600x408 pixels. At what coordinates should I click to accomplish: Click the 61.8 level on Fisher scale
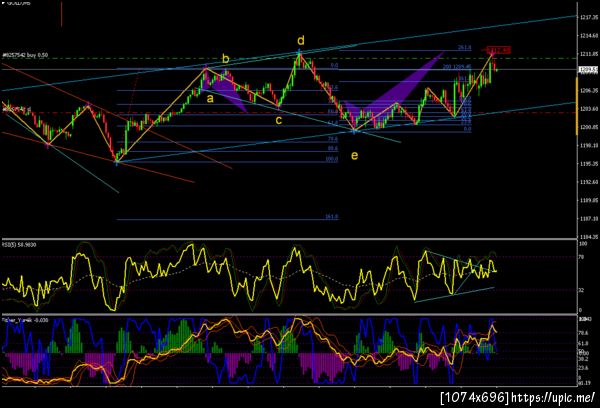(x=584, y=344)
